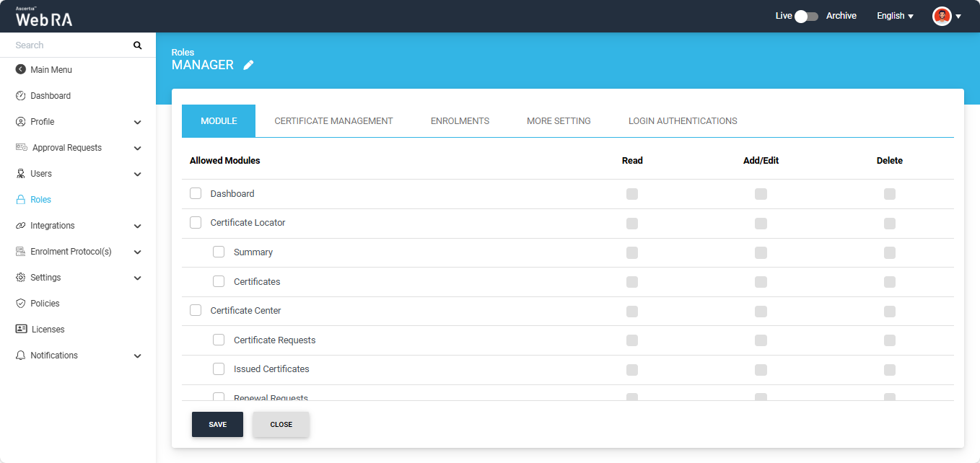
Task: Expand the Settings sidebar chevron
Action: (x=138, y=278)
